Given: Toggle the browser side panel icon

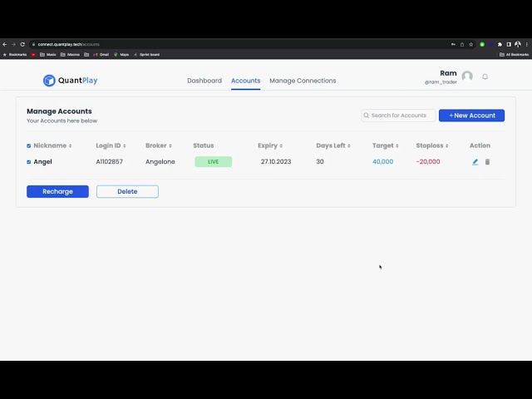Looking at the screenshot, I should coord(509,44).
